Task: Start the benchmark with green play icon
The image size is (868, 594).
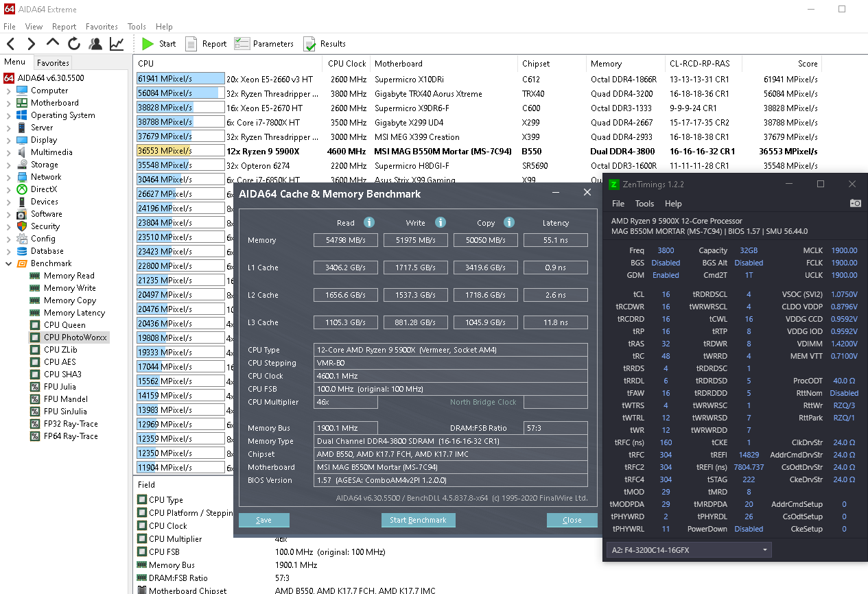Action: click(x=159, y=44)
